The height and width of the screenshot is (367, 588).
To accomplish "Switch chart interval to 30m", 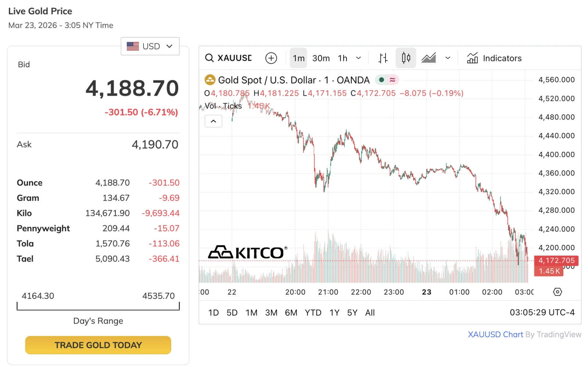I will (x=321, y=58).
